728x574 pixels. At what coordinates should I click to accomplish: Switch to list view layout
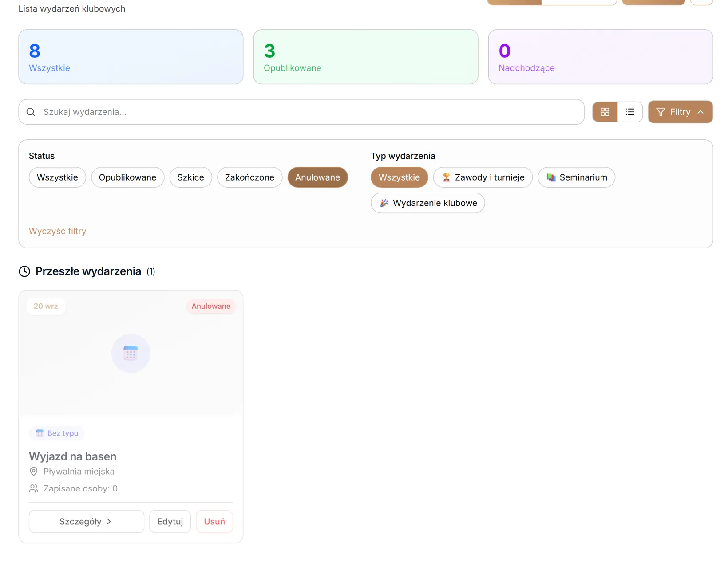629,112
